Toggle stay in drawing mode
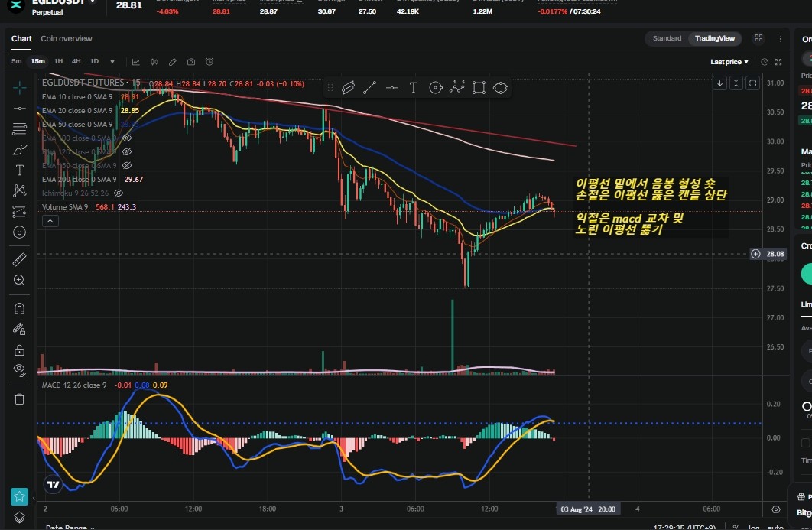 pos(19,329)
